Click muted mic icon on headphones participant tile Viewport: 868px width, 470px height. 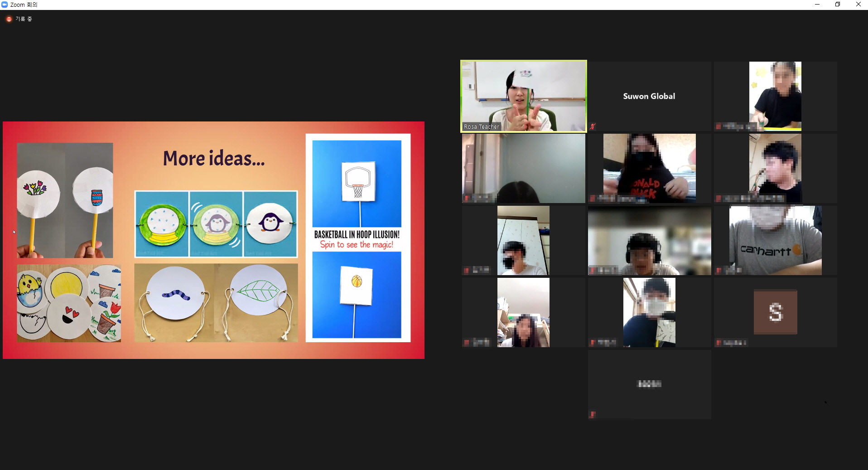[593, 271]
